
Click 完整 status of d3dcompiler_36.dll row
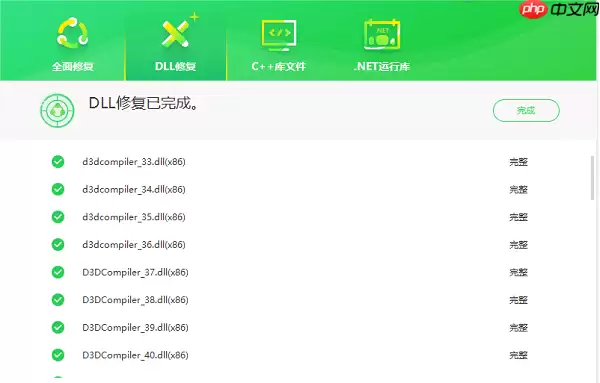click(518, 244)
